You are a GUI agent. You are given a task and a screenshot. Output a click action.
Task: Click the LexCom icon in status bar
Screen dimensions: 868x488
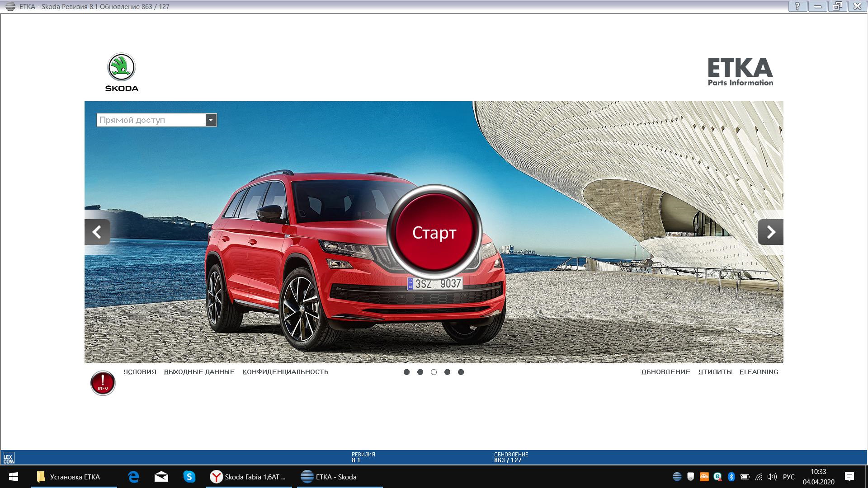tap(9, 458)
